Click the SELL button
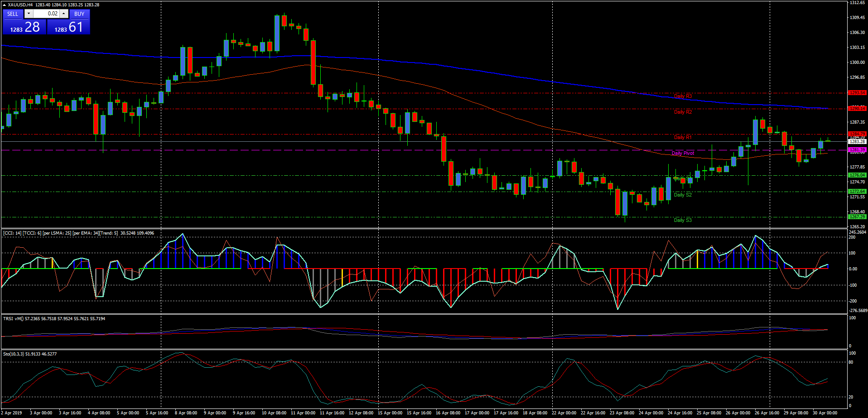The width and height of the screenshot is (868, 418). click(13, 14)
